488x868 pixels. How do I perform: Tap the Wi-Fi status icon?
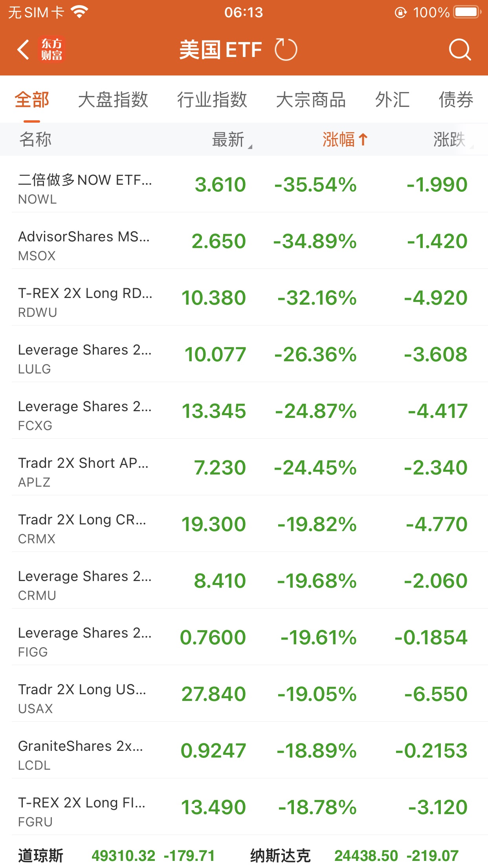(79, 12)
